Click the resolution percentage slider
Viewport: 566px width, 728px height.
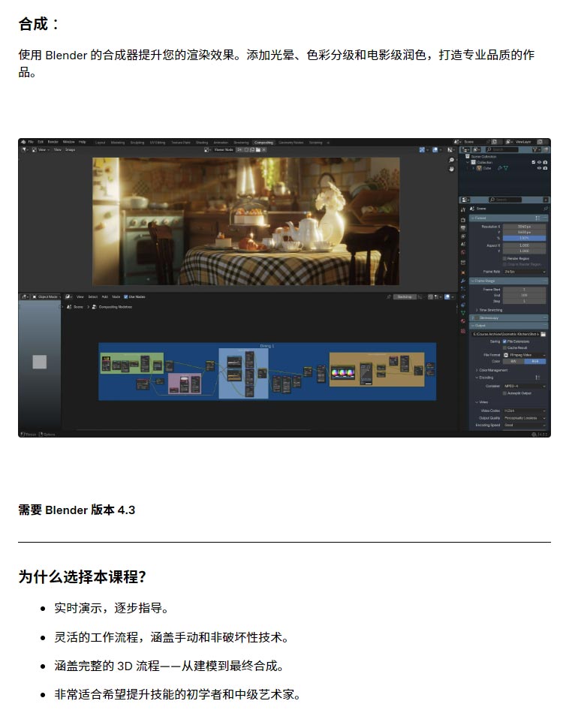pos(524,239)
